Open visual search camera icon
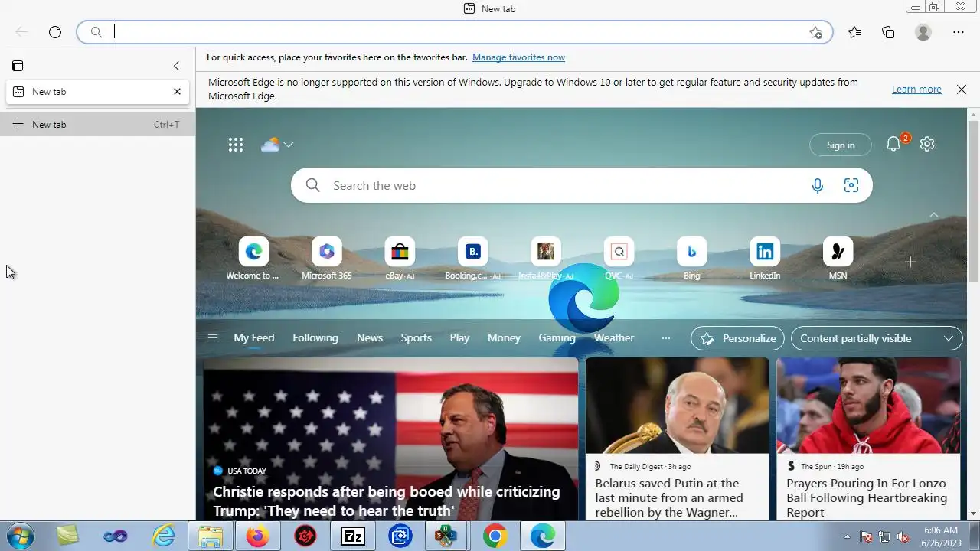 (851, 185)
